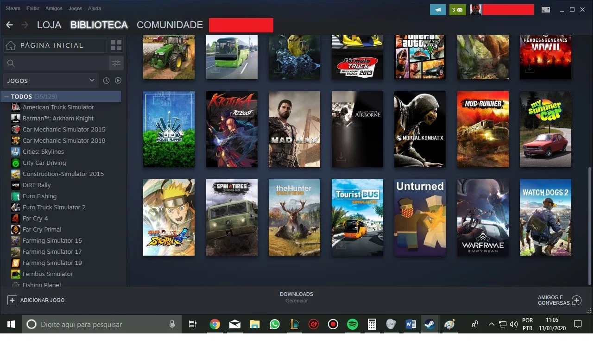Click the library search field
This screenshot has width=594, height=364.
click(x=56, y=63)
